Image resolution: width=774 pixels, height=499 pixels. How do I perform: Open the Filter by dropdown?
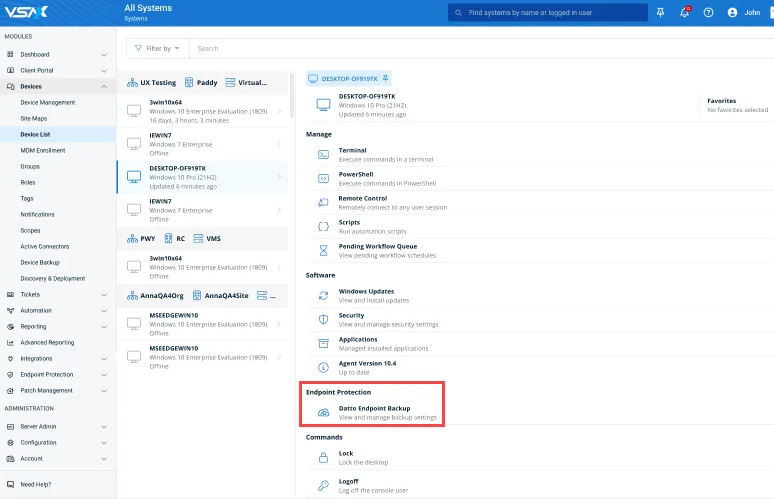tap(157, 48)
